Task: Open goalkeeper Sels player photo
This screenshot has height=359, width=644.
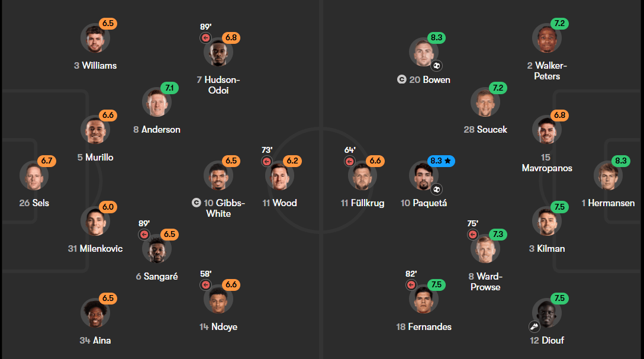Action: 34,175
